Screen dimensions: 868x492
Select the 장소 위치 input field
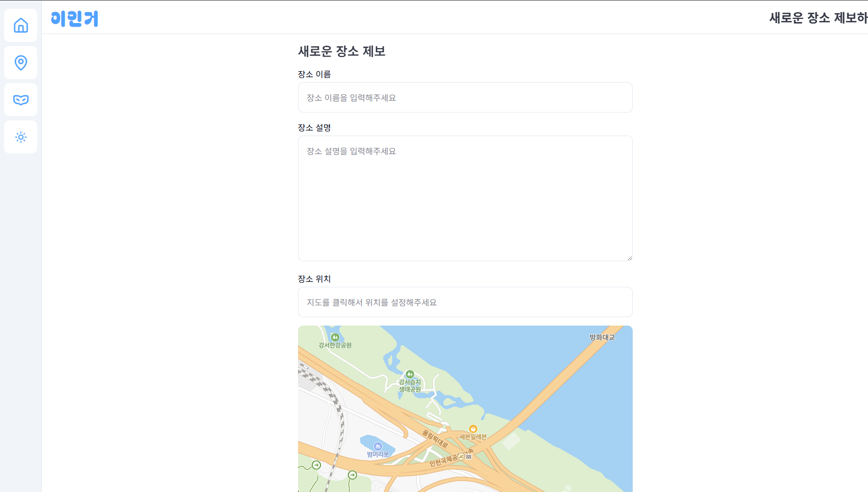[x=465, y=302]
